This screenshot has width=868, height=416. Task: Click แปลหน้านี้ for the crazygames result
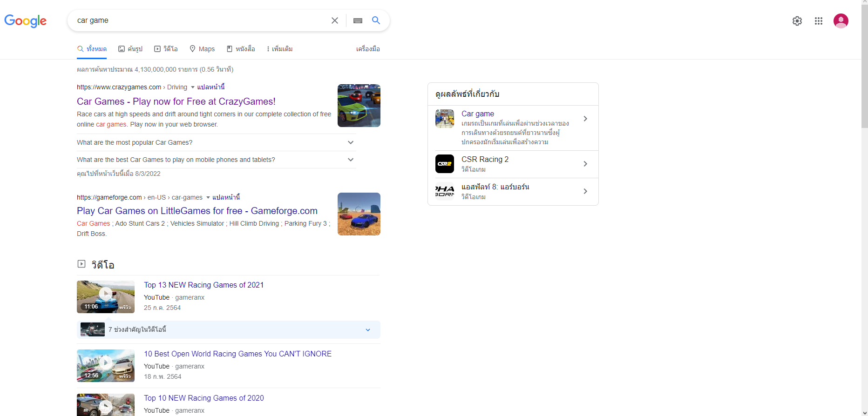[211, 87]
